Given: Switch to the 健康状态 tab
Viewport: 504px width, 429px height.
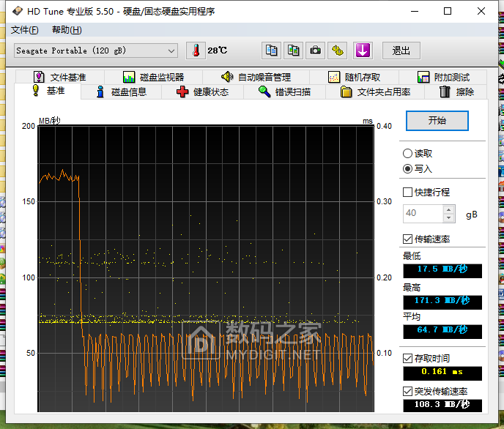Looking at the screenshot, I should (202, 92).
